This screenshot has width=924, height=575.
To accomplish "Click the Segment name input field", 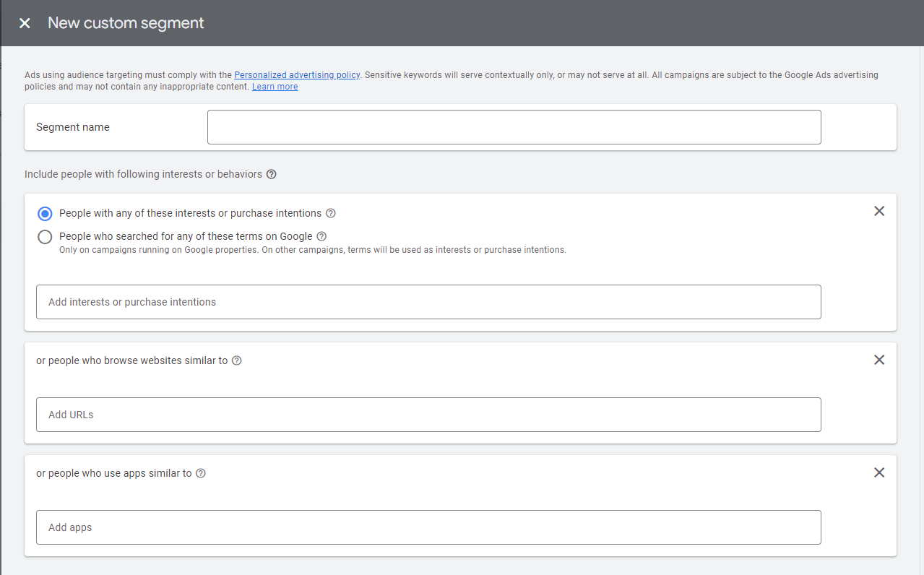I will (514, 127).
